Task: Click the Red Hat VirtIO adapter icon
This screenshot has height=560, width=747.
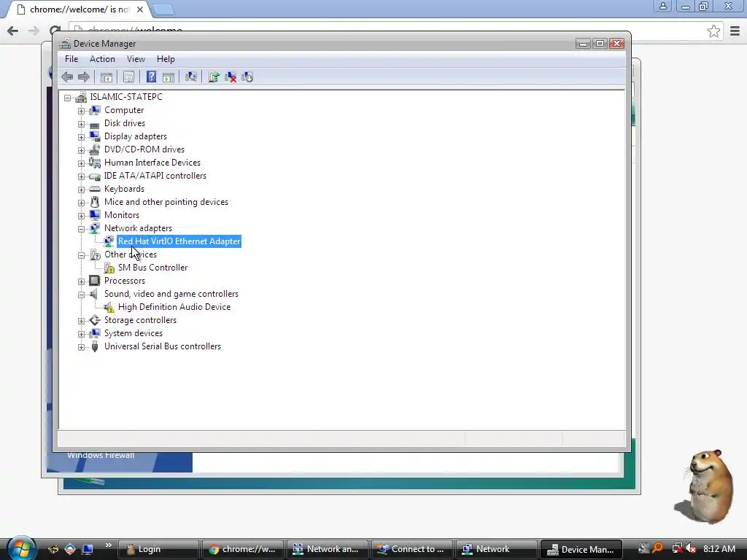Action: 109,241
